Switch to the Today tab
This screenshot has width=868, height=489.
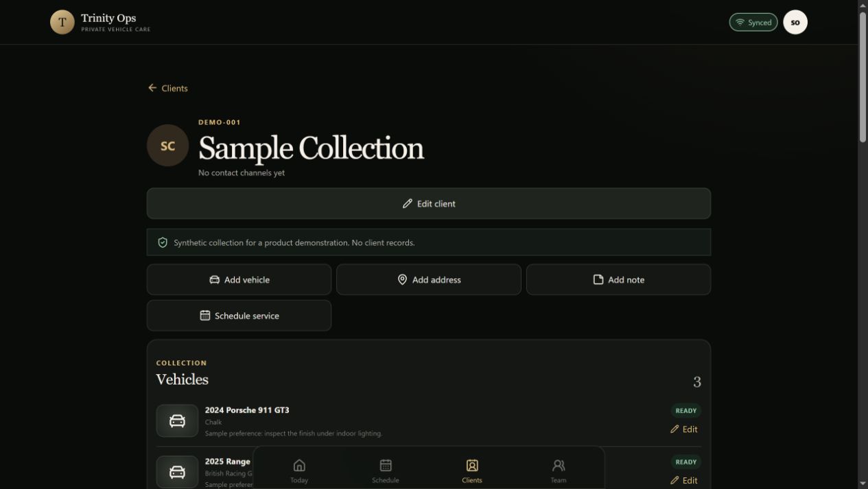click(299, 471)
